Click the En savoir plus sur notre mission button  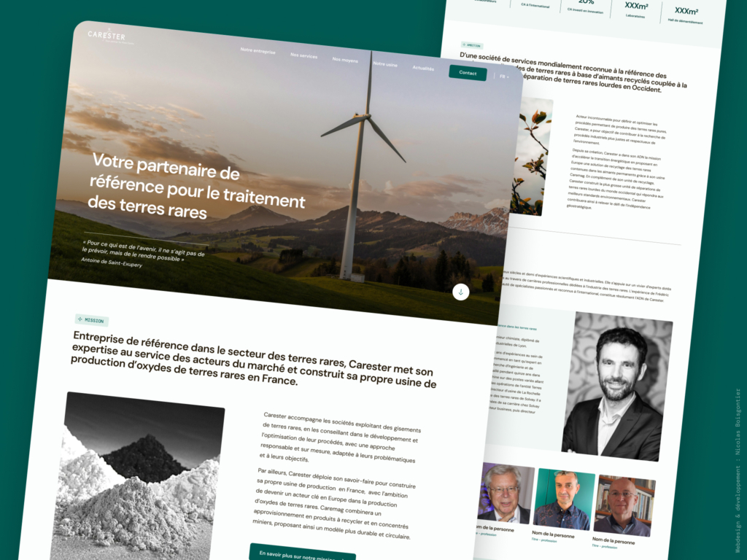point(302,554)
